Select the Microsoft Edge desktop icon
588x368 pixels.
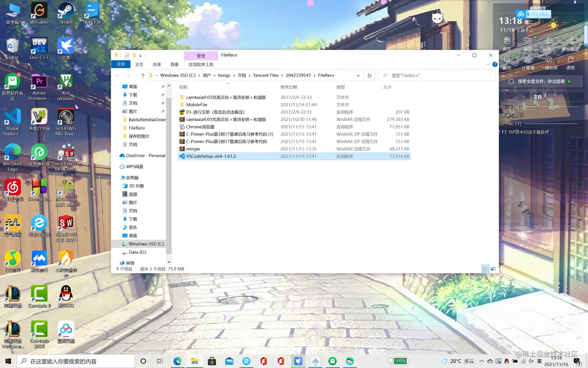(13, 158)
